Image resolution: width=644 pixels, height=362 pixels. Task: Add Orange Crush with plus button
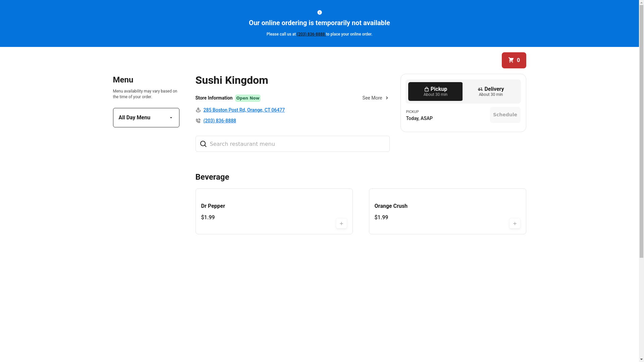pyautogui.click(x=515, y=224)
